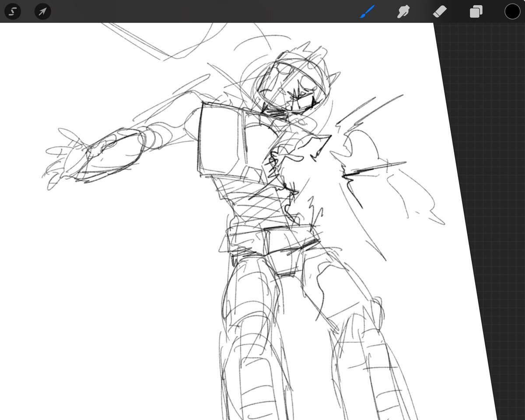Viewport: 525px width, 420px height.
Task: Open the black color picker circle
Action: [x=512, y=12]
